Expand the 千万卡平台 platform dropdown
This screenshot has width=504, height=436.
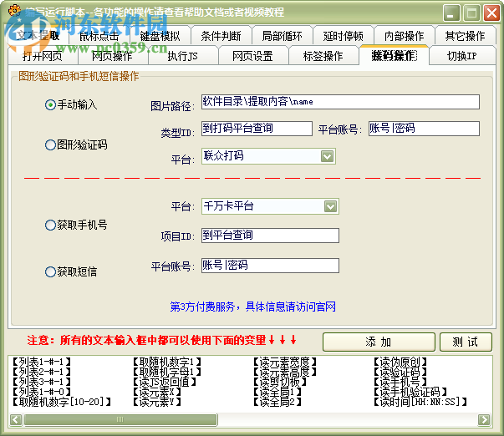click(331, 206)
